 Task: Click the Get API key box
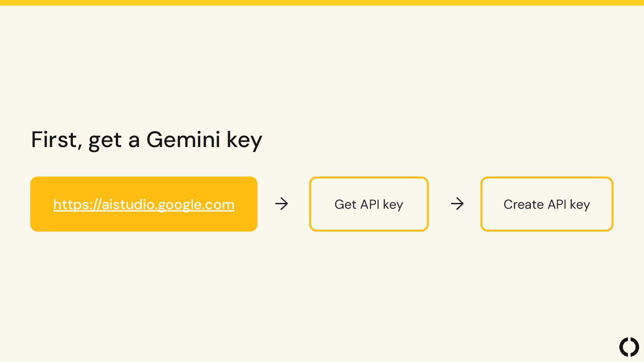click(369, 204)
